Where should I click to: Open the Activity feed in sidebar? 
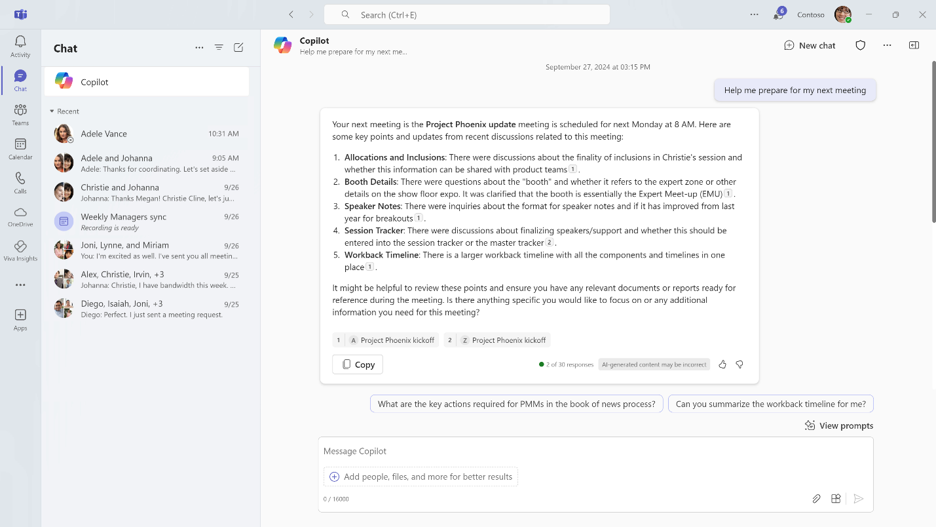tap(20, 46)
